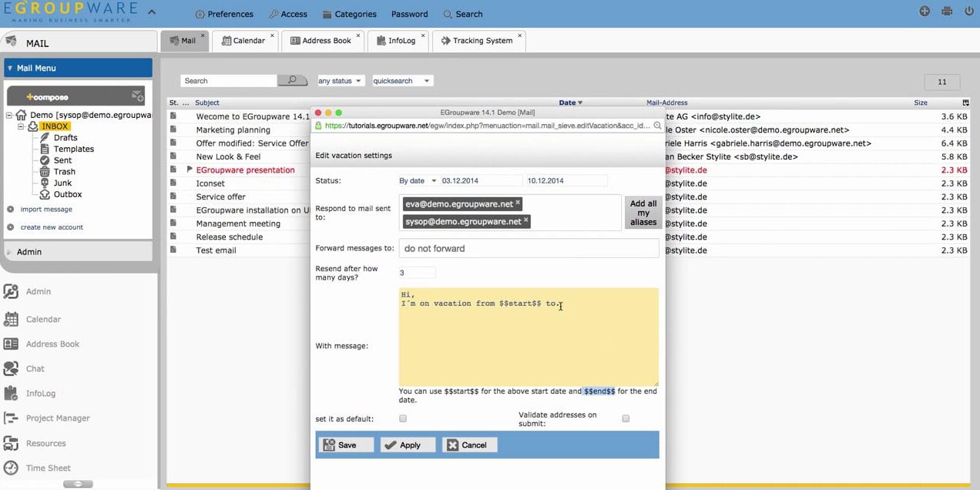Viewport: 980px width, 490px height.
Task: Open the quicksearch dropdown
Action: pos(401,81)
